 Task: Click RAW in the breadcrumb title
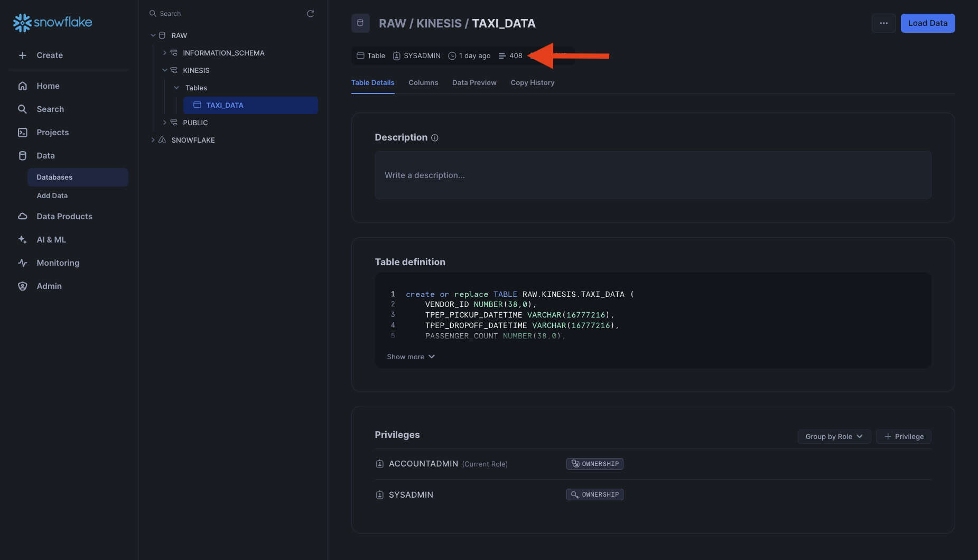click(393, 23)
